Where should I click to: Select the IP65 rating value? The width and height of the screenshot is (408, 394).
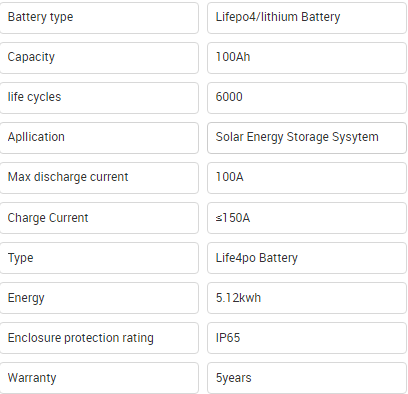pos(307,338)
